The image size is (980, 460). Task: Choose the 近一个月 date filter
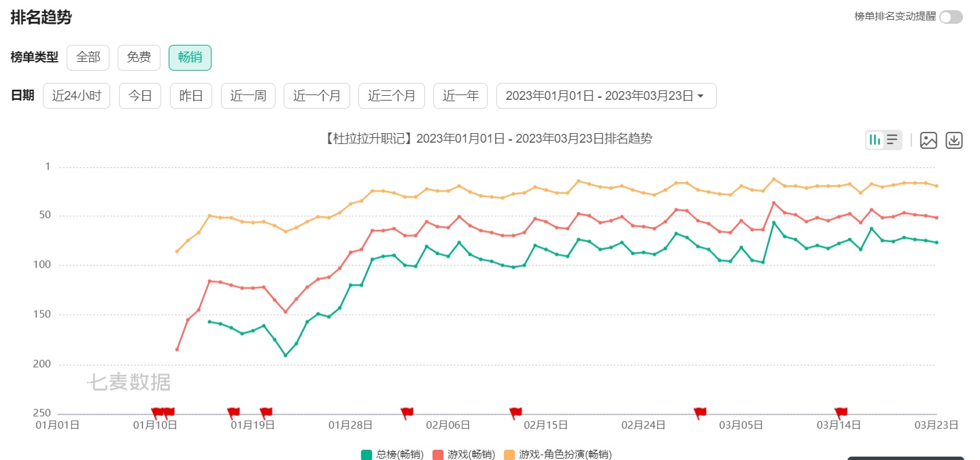[317, 96]
